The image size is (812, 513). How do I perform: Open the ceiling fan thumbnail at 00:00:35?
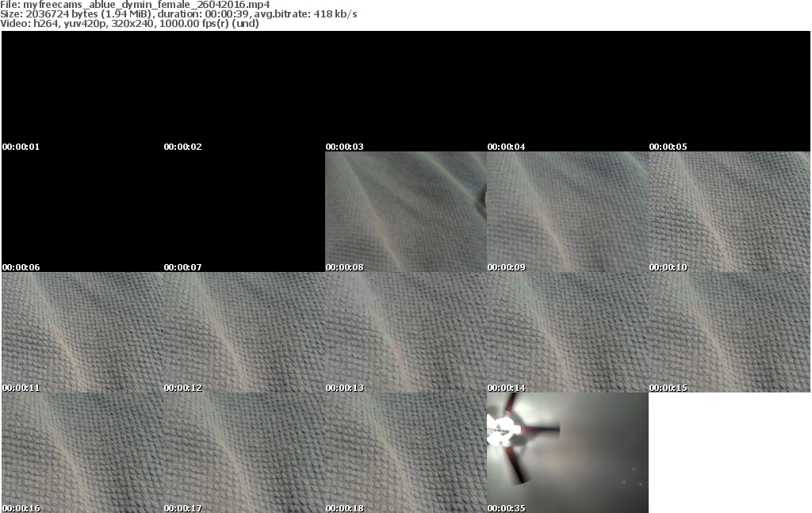[x=568, y=453]
